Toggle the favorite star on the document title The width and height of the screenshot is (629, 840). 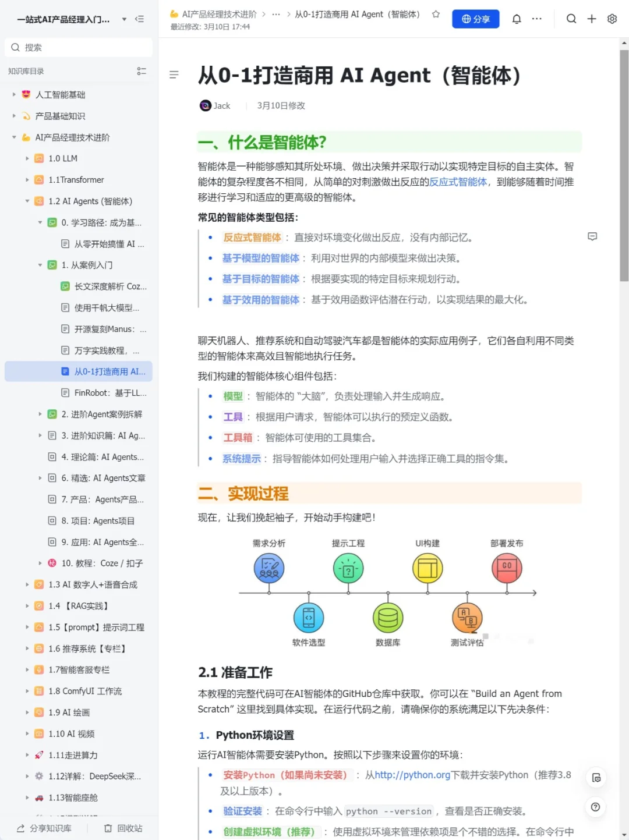[436, 14]
